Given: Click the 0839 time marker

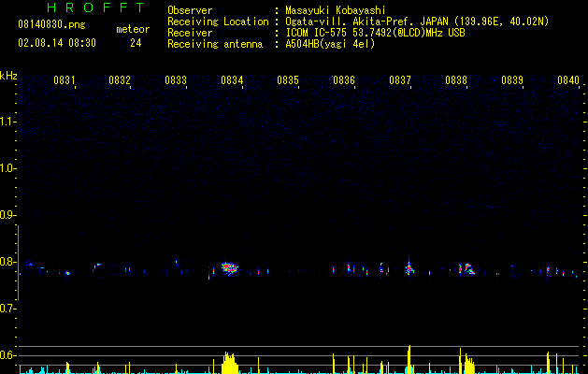Looking at the screenshot, I should (x=512, y=80).
